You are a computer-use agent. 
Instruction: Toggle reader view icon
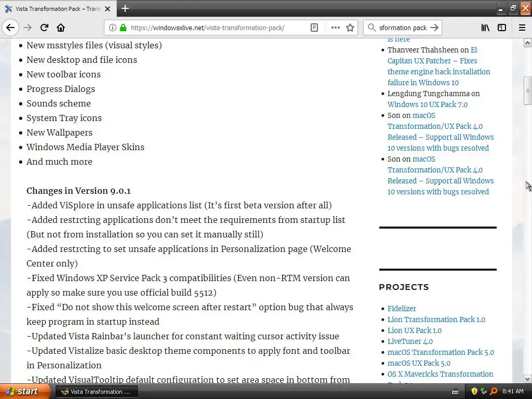point(314,28)
